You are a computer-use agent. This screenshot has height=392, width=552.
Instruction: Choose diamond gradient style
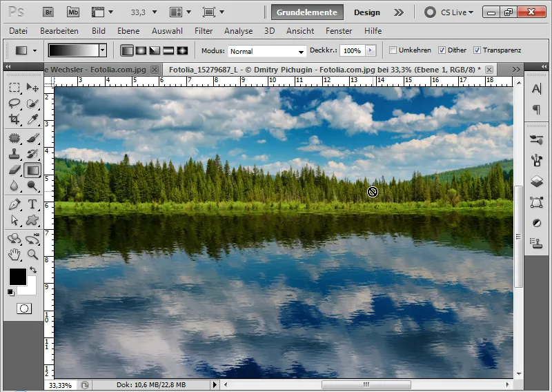(x=182, y=50)
